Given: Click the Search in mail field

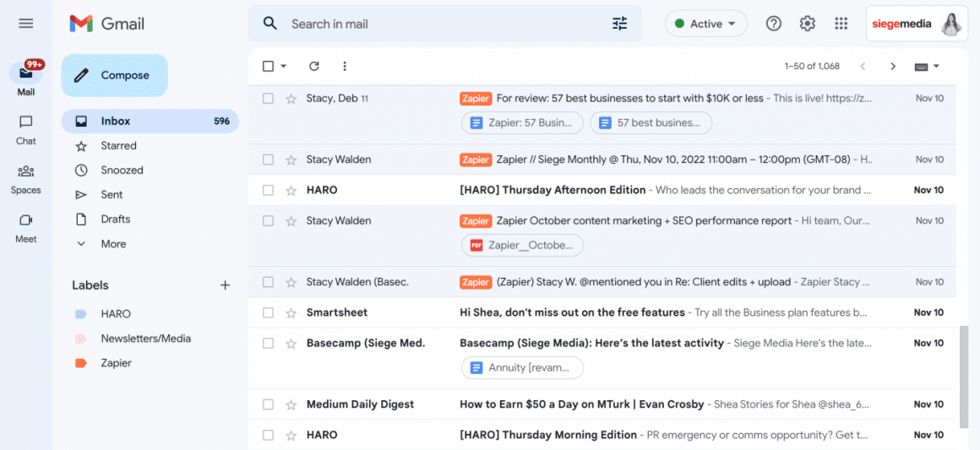Looking at the screenshot, I should click(439, 24).
